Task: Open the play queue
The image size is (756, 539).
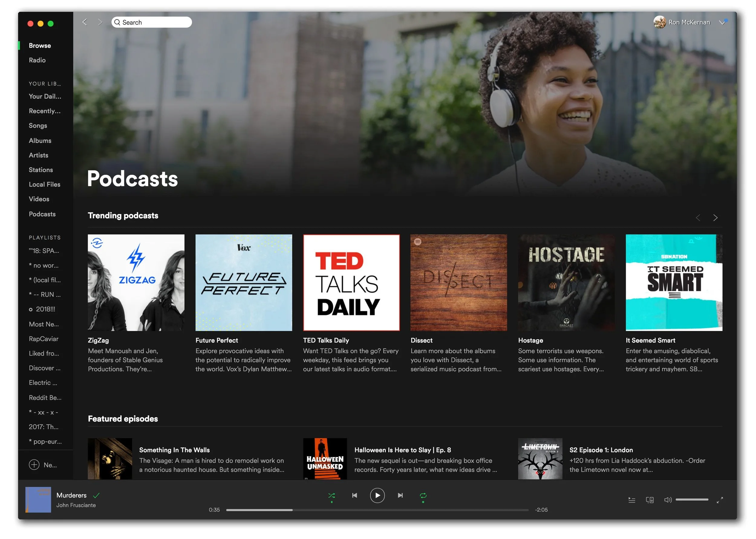Action: point(632,500)
